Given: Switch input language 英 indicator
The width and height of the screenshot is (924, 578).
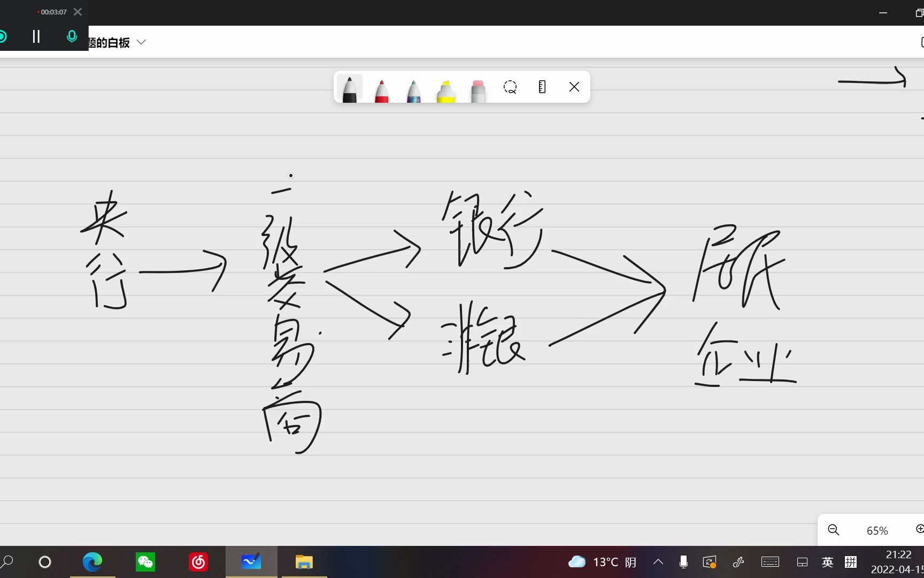Looking at the screenshot, I should (827, 562).
